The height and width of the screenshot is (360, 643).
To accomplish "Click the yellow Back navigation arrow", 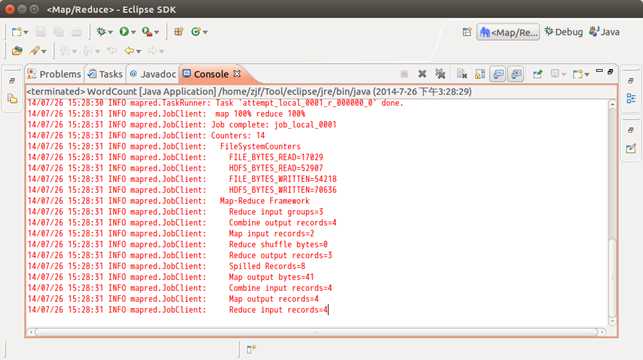I will (129, 51).
